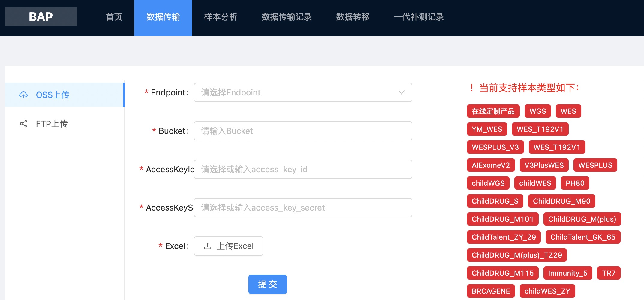644x300 pixels.
Task: Click the childWGS tag
Action: [488, 183]
